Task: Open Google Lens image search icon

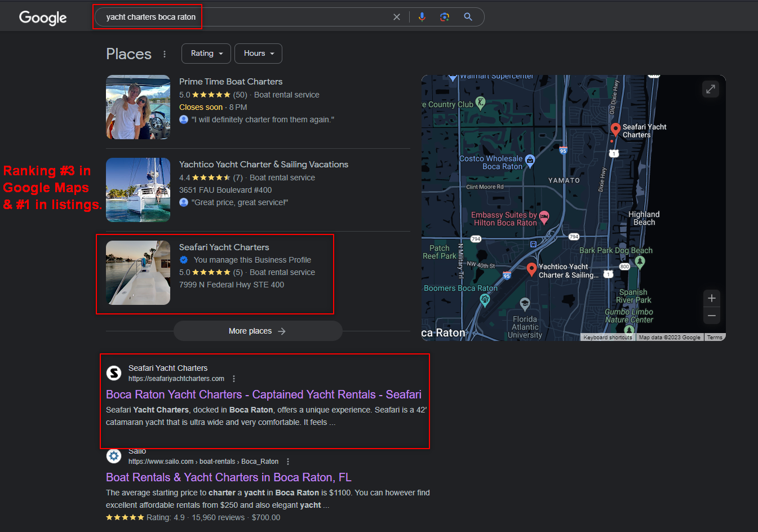Action: (445, 17)
